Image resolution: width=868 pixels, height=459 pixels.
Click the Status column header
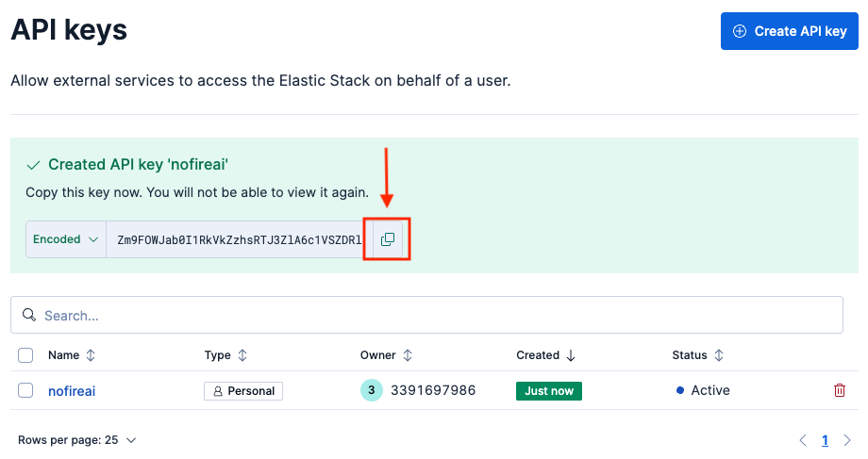click(690, 355)
